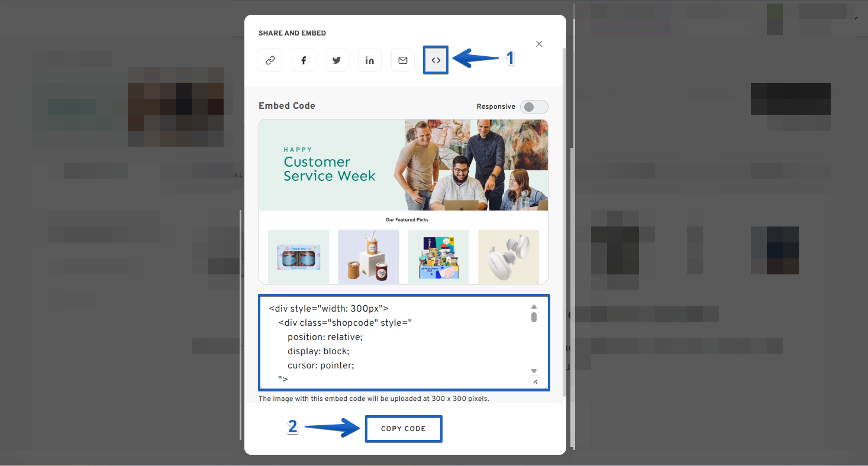The image size is (868, 466).
Task: Click the code box scroll down arrow
Action: coord(534,371)
